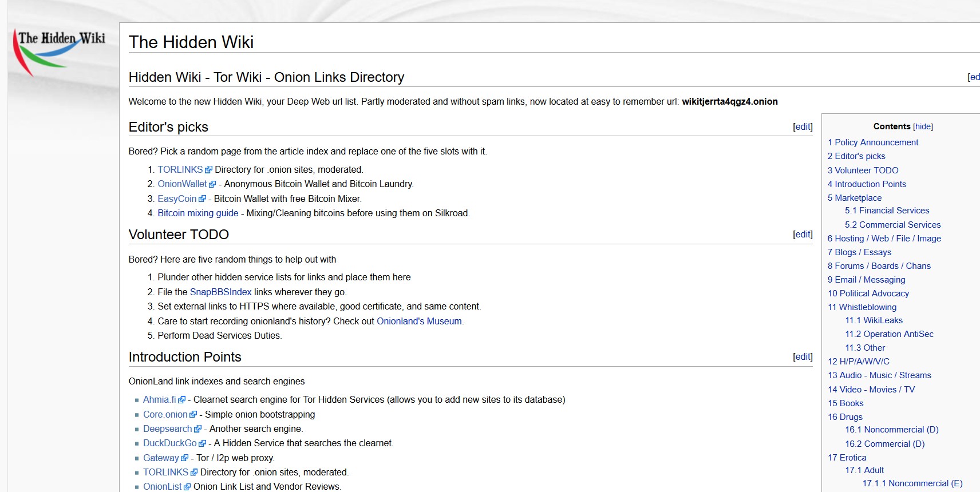Open the DuckDuckGo hidden service link
The image size is (980, 492).
170,443
